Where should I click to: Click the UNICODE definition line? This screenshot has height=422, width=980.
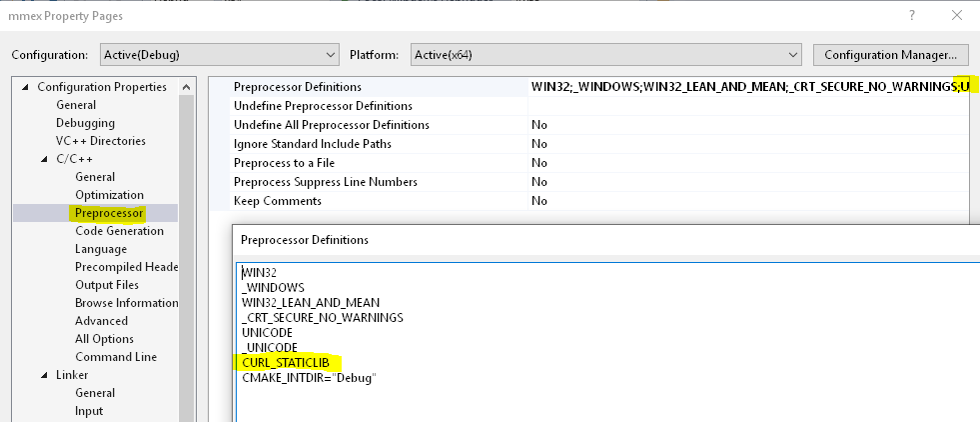coord(267,333)
